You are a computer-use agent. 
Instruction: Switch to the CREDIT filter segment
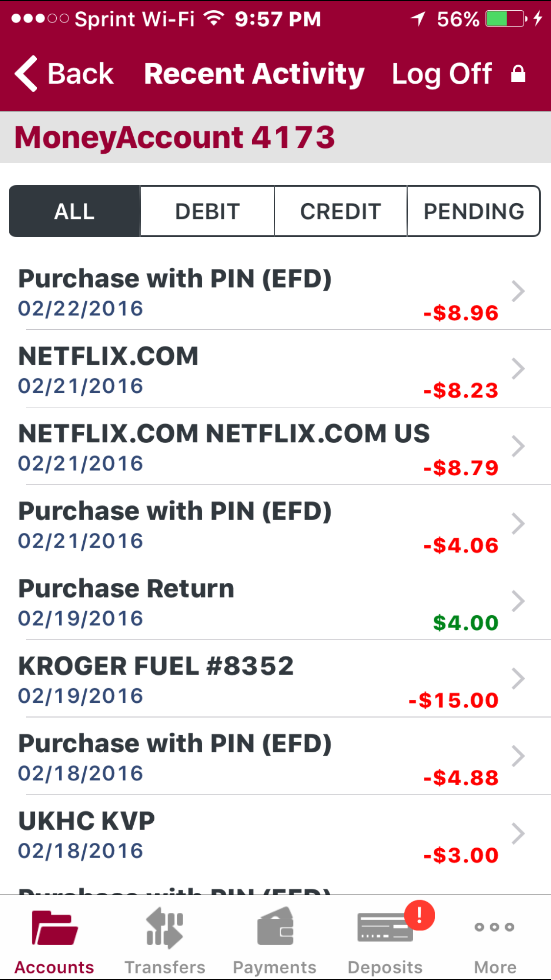pyautogui.click(x=340, y=212)
